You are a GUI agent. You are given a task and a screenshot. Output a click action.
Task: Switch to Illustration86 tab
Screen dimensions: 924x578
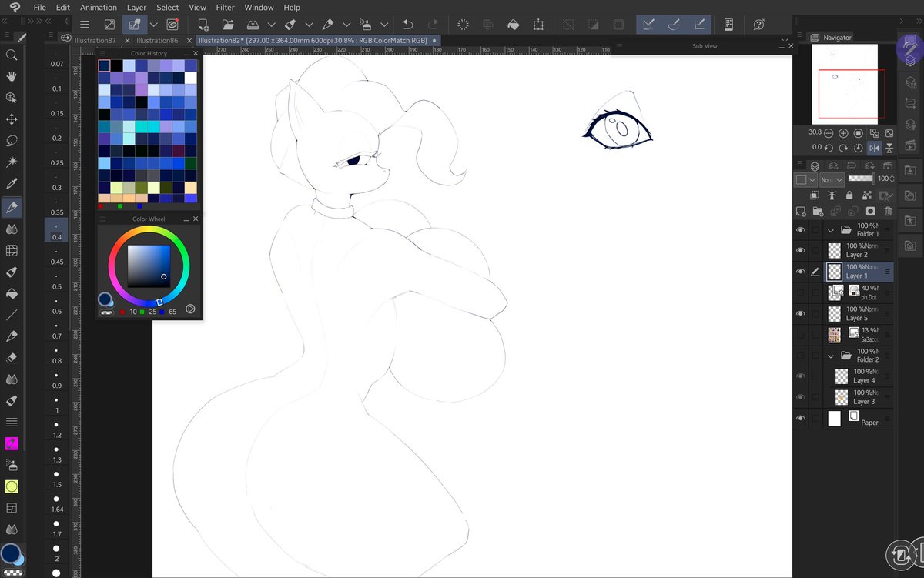(x=157, y=40)
